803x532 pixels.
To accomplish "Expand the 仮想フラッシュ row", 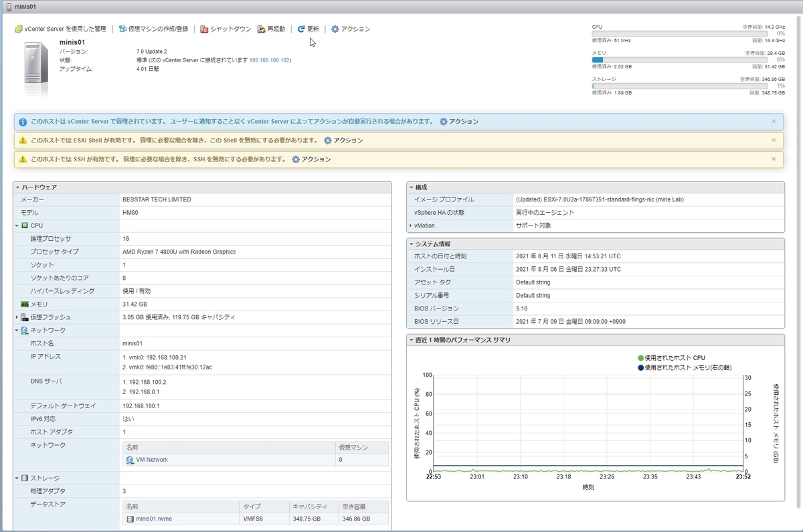I will click(17, 317).
